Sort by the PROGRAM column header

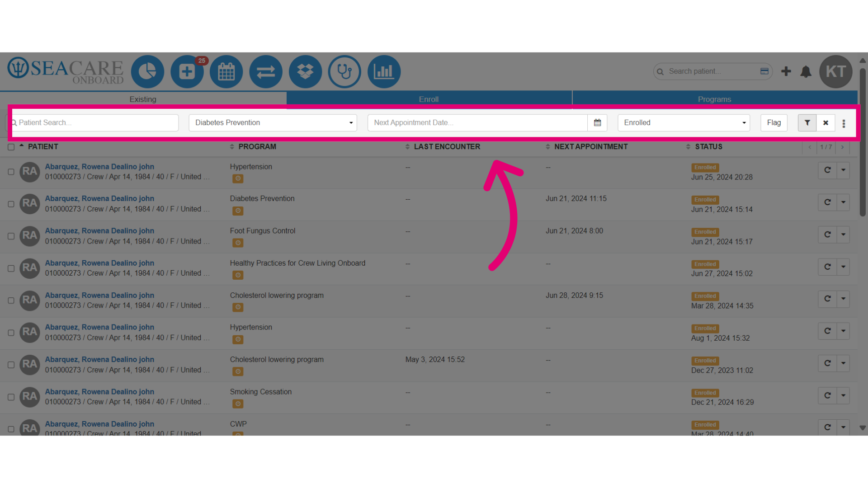257,146
